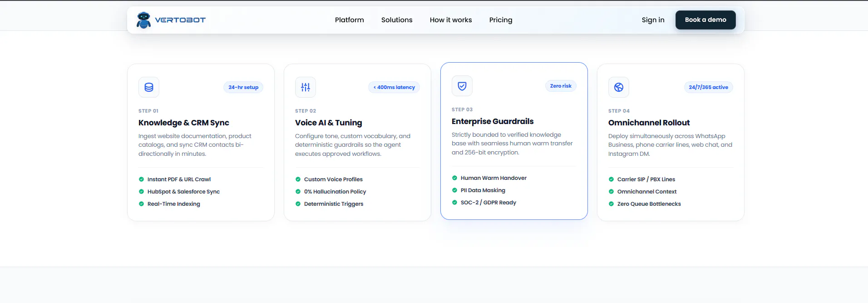Click the STEP 04 label
Viewport: 868px width, 303px height.
pos(619,111)
